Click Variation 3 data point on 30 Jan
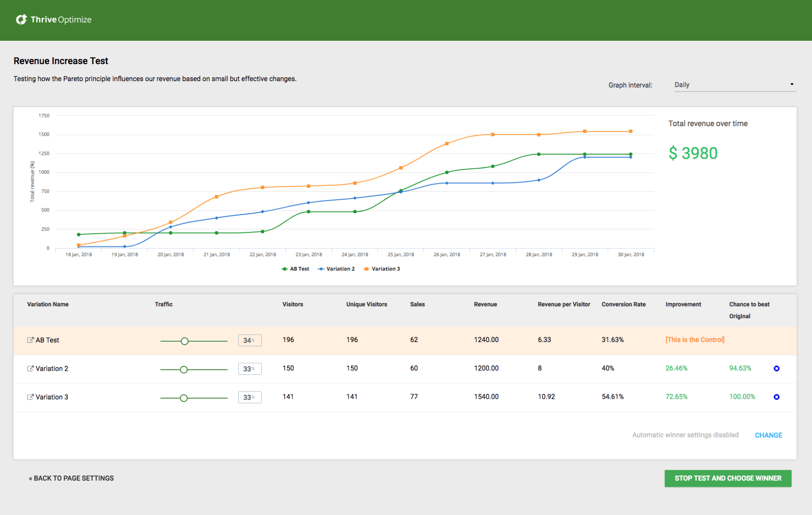 pyautogui.click(x=630, y=131)
